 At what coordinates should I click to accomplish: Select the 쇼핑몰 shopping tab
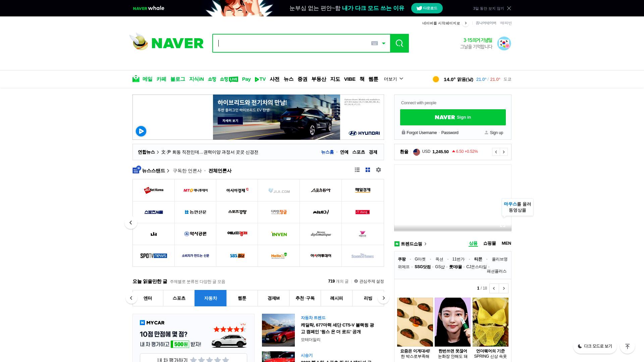coord(489,243)
